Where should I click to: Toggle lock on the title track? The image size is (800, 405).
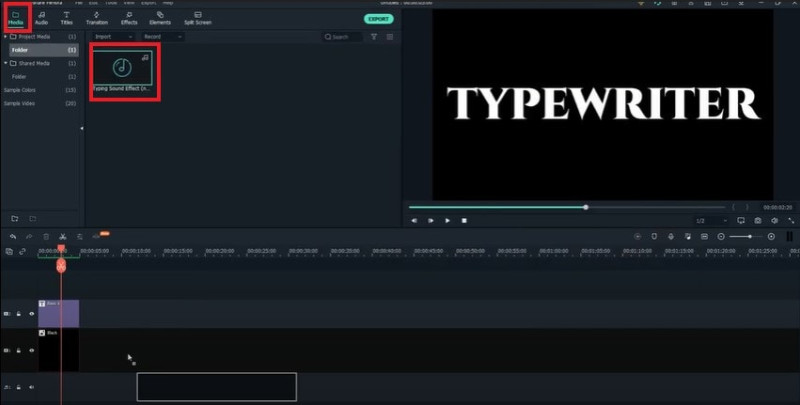[x=19, y=314]
